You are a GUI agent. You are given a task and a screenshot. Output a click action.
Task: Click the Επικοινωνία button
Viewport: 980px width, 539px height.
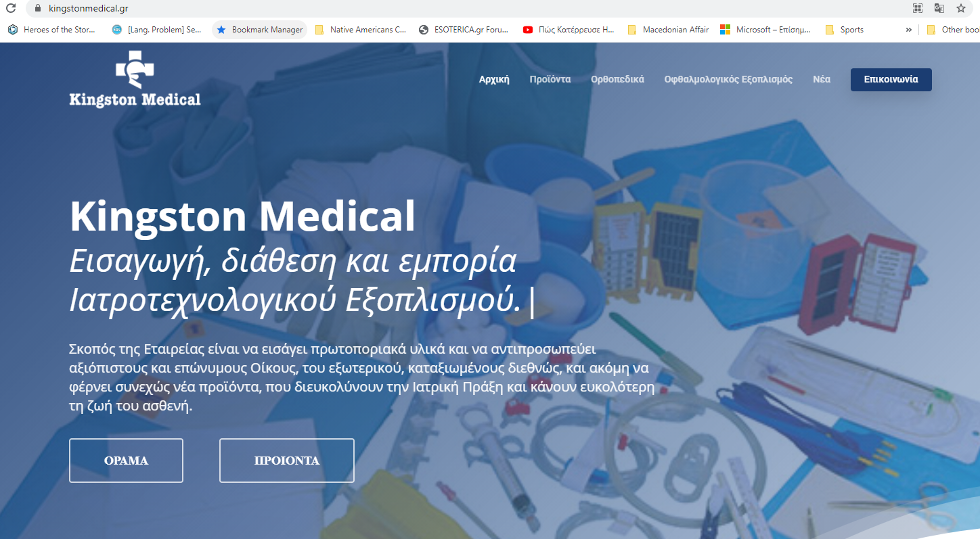[891, 79]
